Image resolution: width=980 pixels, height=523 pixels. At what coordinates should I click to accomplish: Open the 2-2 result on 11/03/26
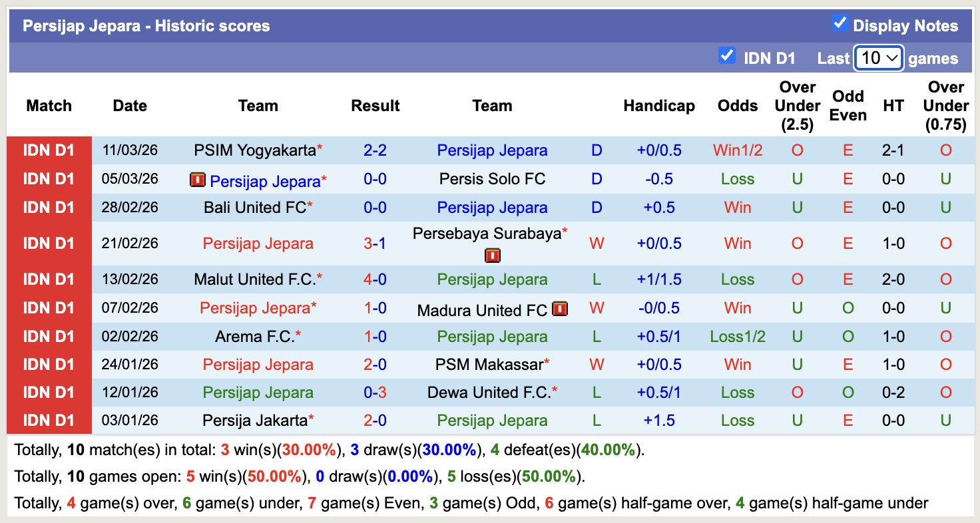point(375,150)
